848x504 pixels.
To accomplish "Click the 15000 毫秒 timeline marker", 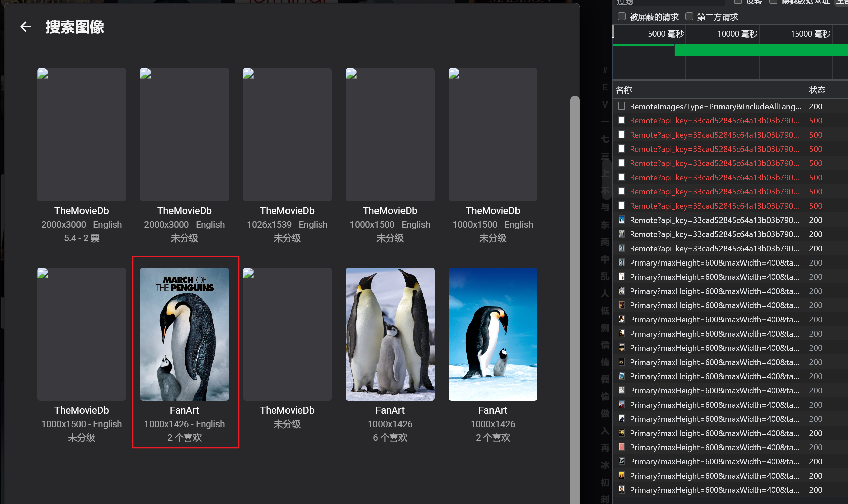I will click(x=811, y=34).
